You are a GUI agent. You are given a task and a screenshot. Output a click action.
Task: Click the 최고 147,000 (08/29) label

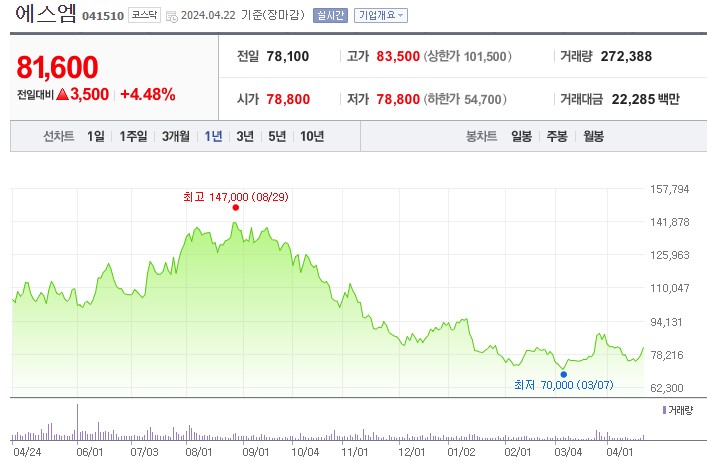tap(236, 197)
